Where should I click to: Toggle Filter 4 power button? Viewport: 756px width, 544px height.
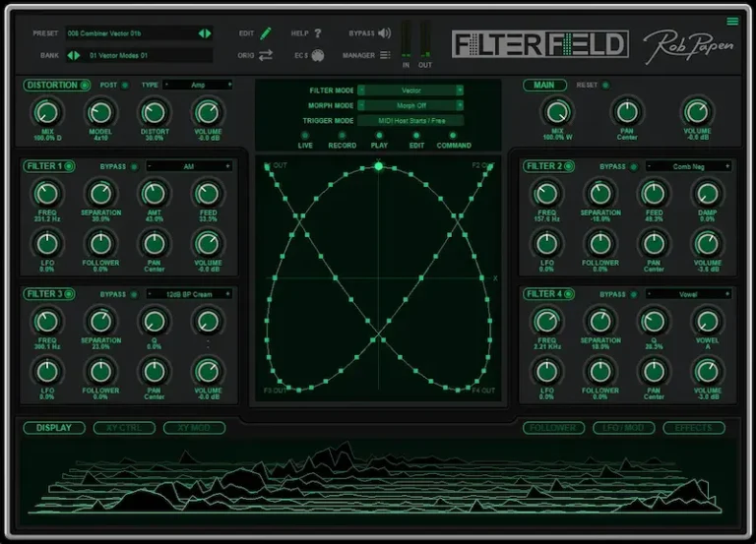click(568, 294)
